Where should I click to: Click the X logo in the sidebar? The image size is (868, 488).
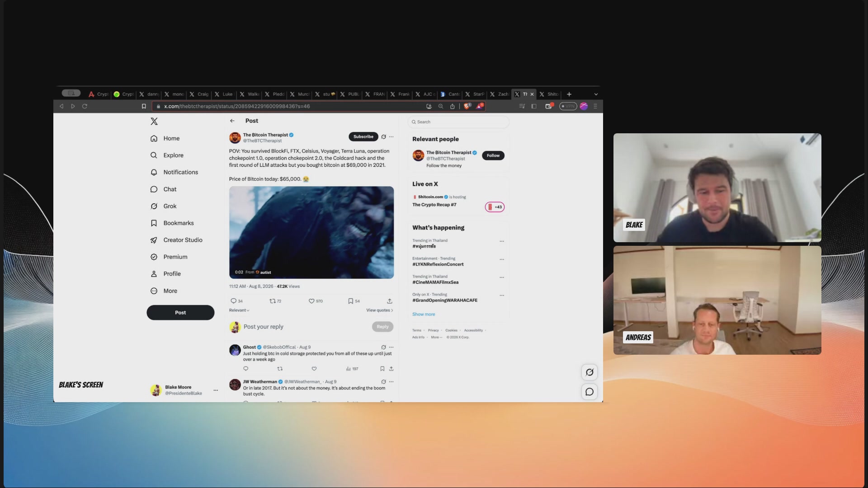click(154, 121)
